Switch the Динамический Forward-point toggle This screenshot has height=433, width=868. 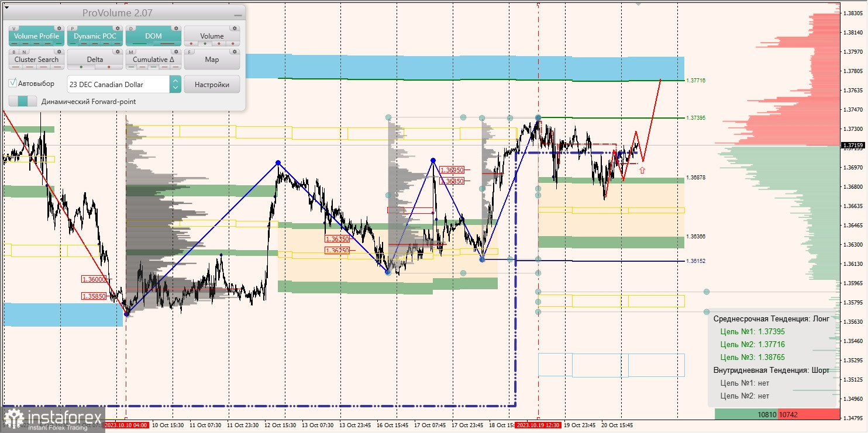tap(23, 101)
